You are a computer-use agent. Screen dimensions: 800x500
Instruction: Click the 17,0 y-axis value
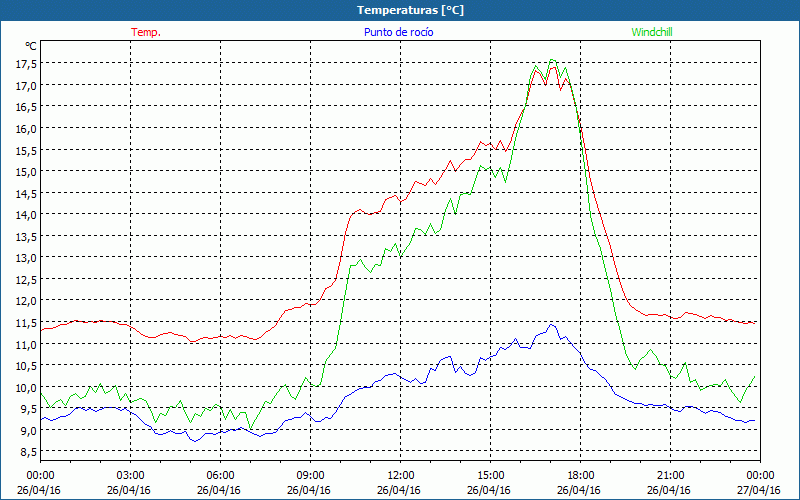[26, 85]
